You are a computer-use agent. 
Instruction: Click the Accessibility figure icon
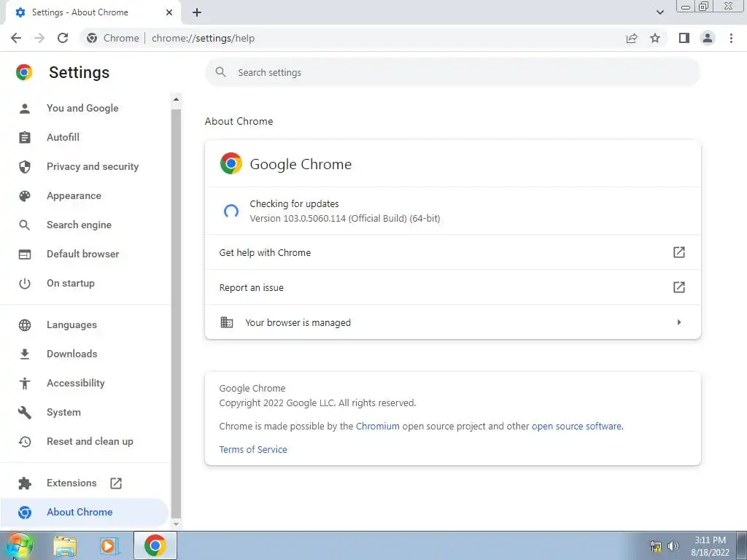click(24, 383)
